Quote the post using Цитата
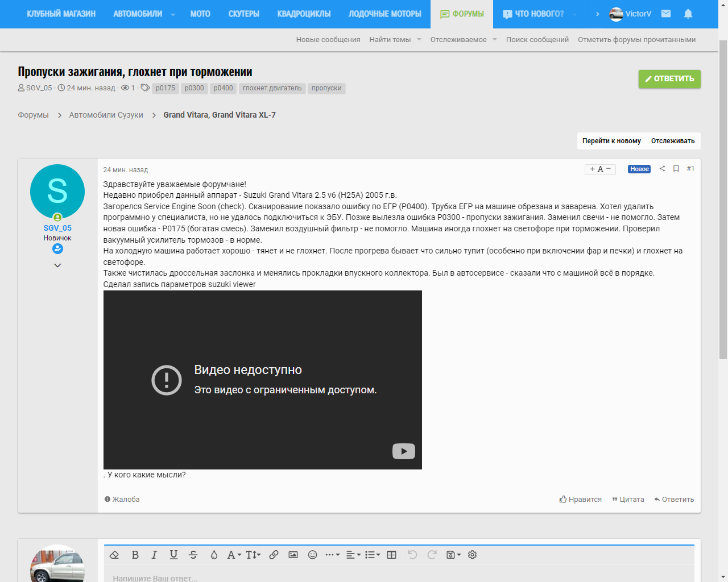728x582 pixels. coord(628,500)
